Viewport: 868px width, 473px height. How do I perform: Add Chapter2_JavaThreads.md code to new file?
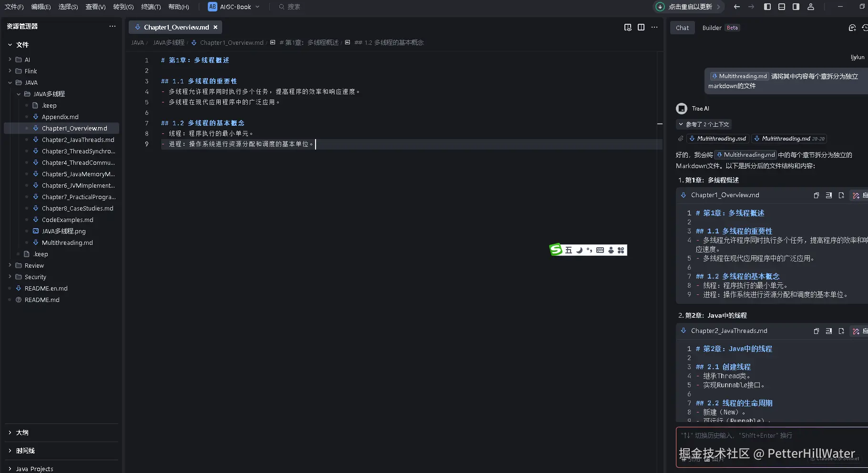(x=841, y=331)
